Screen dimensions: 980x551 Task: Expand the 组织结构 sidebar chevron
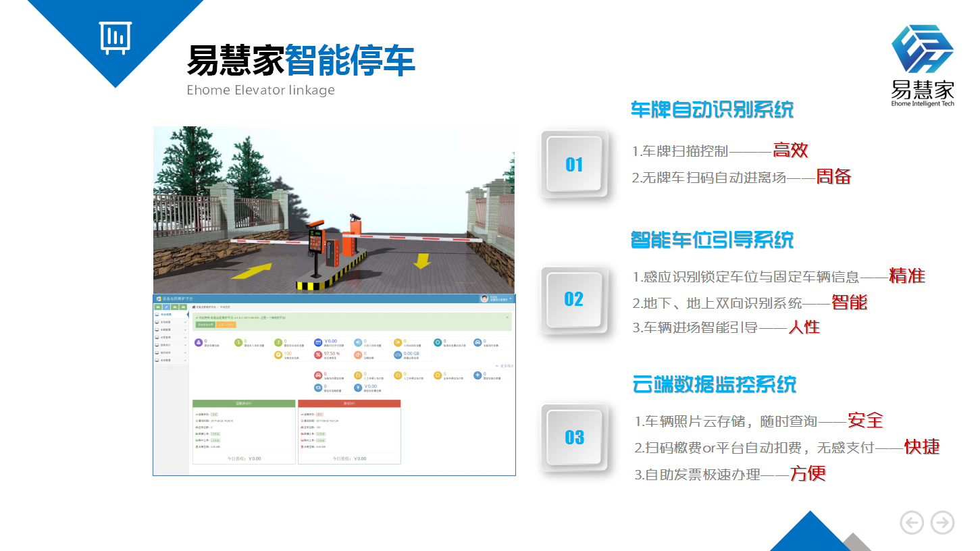coord(185,353)
